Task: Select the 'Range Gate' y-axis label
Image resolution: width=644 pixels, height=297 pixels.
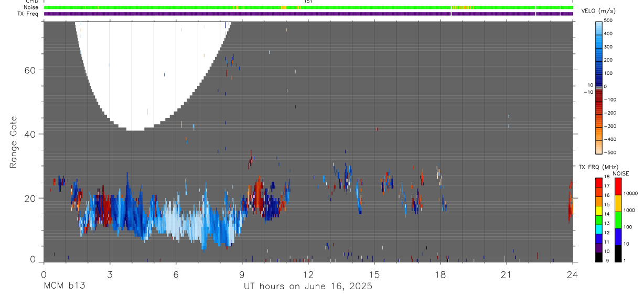Action: (14, 142)
